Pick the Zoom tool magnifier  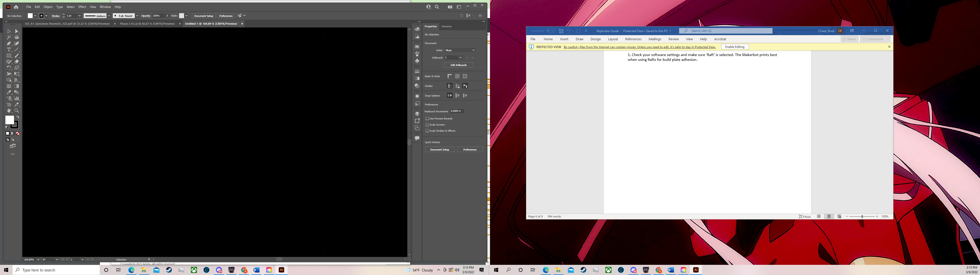pyautogui.click(x=17, y=111)
